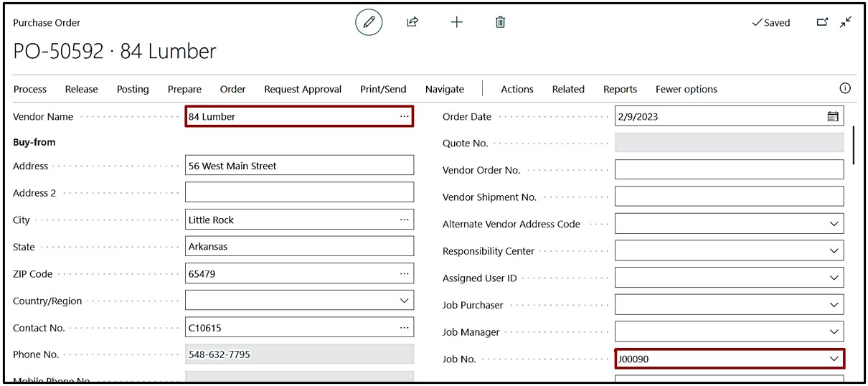This screenshot has height=386, width=868.
Task: Expand the Country/Region dropdown
Action: [405, 301]
